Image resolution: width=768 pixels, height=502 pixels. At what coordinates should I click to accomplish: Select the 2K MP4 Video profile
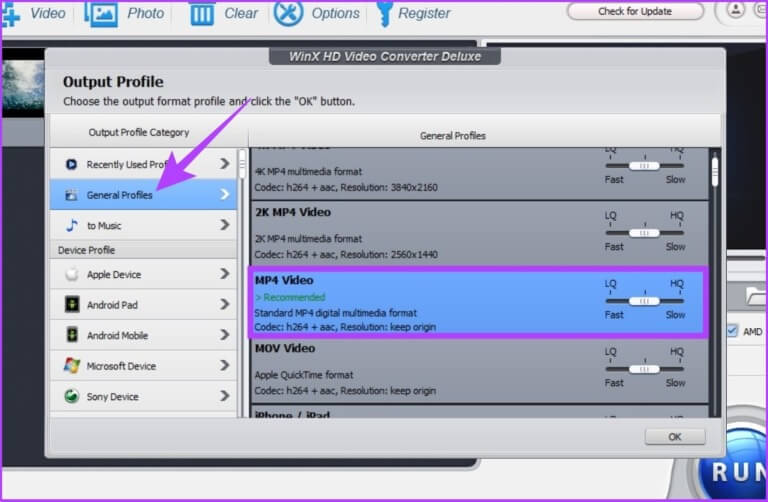(479, 234)
